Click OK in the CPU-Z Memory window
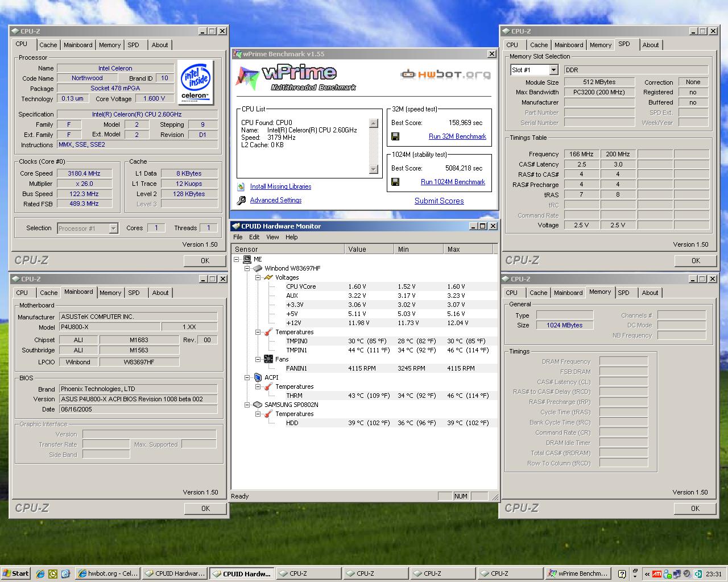The image size is (728, 582). (696, 509)
